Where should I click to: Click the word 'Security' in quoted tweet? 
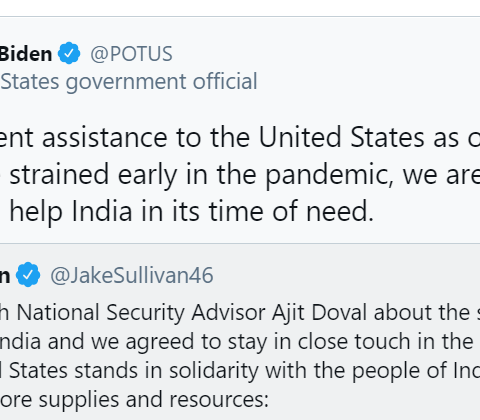(x=145, y=313)
